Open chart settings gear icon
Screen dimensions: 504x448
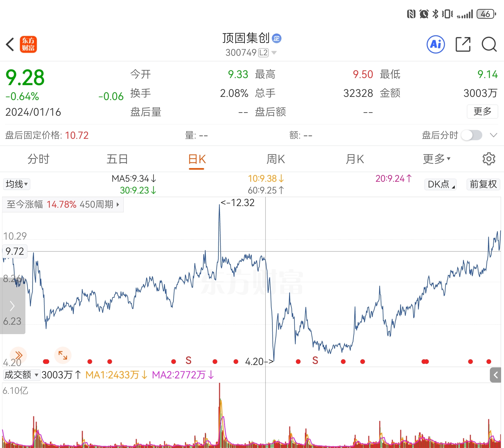(489, 159)
